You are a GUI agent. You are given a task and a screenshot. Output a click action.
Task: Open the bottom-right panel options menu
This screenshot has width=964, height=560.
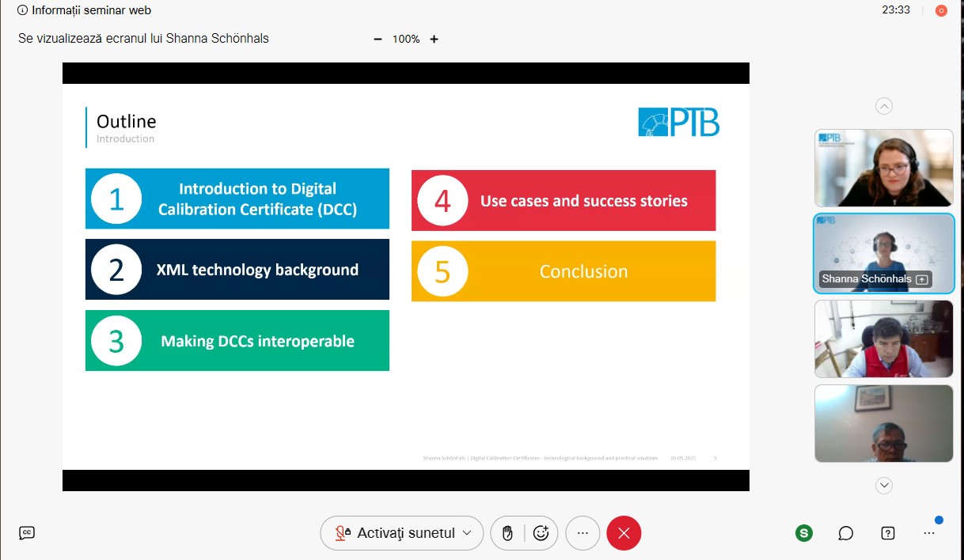coord(929,533)
